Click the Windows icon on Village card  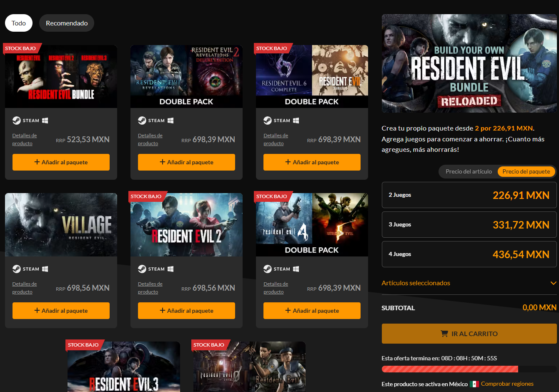[45, 269]
